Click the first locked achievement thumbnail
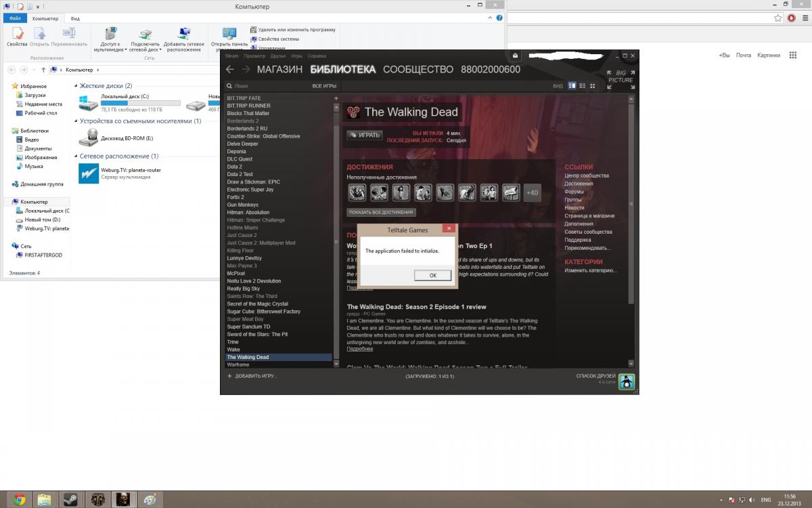This screenshot has width=812, height=508. 357,192
